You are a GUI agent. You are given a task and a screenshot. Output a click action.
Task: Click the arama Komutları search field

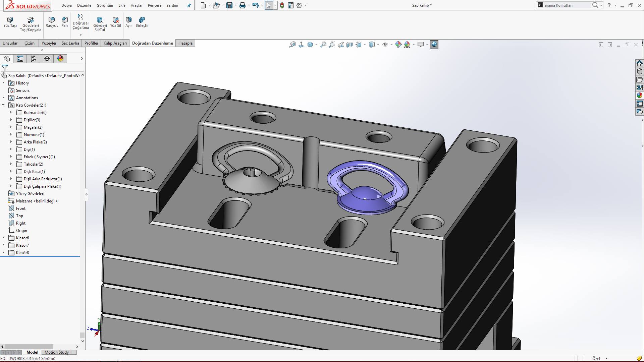click(x=567, y=5)
